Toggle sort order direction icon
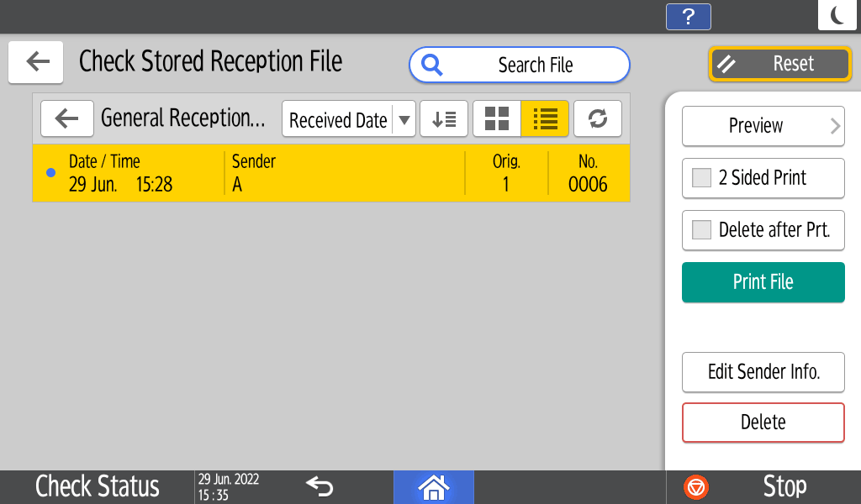This screenshot has width=861, height=504. (x=444, y=119)
